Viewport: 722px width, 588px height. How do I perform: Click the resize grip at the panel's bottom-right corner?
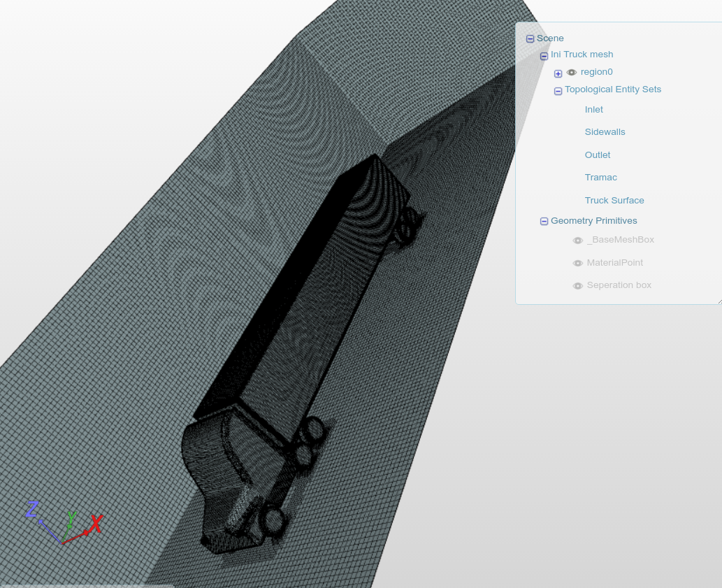(x=719, y=300)
